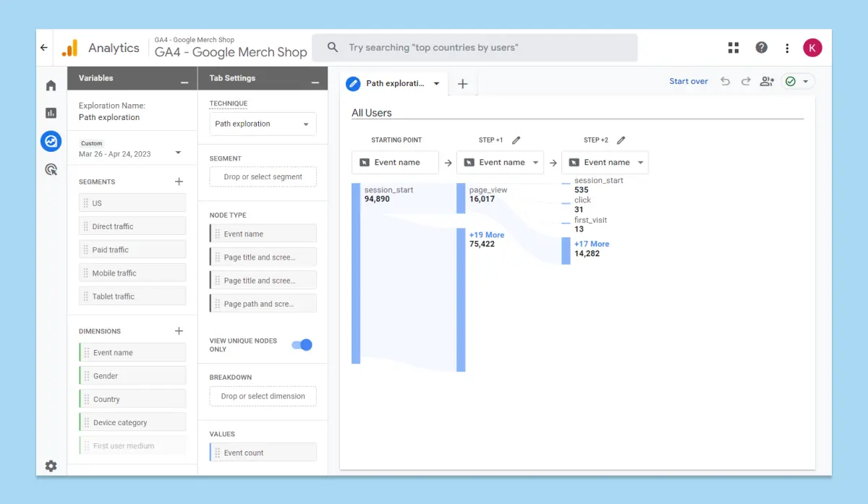
Task: Open the Help question mark icon
Action: coord(762,48)
